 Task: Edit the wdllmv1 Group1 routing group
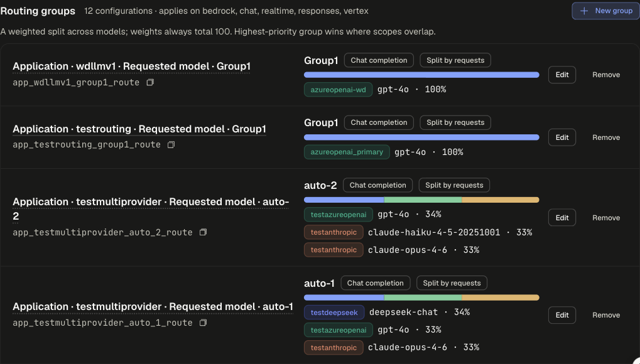(561, 75)
